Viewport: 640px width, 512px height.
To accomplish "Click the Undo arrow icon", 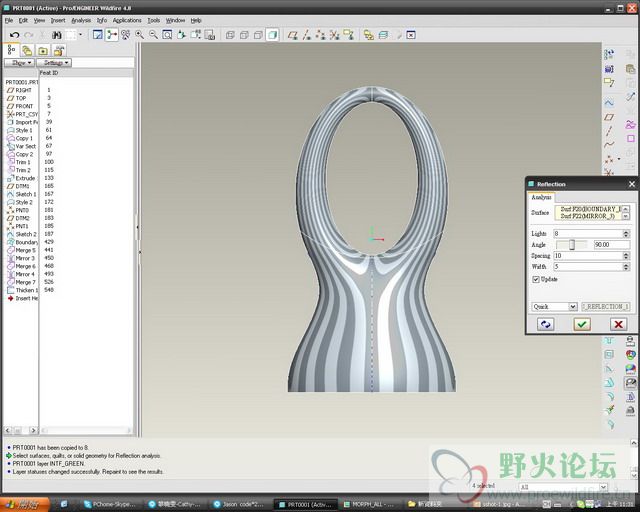I will pos(15,35).
